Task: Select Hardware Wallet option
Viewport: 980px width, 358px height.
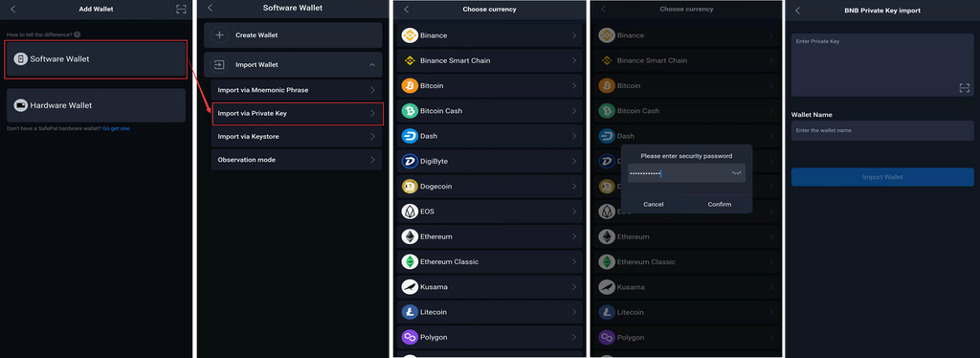Action: 96,105
